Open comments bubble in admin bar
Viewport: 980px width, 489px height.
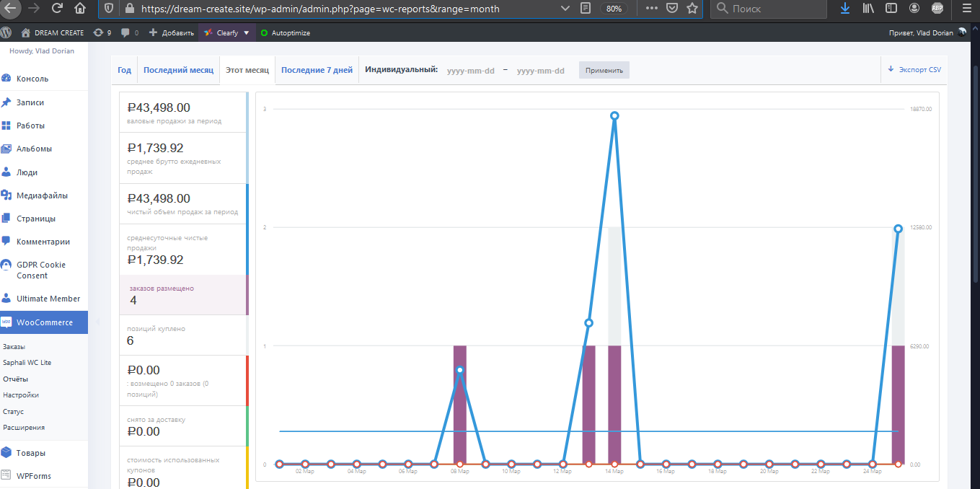(x=130, y=32)
